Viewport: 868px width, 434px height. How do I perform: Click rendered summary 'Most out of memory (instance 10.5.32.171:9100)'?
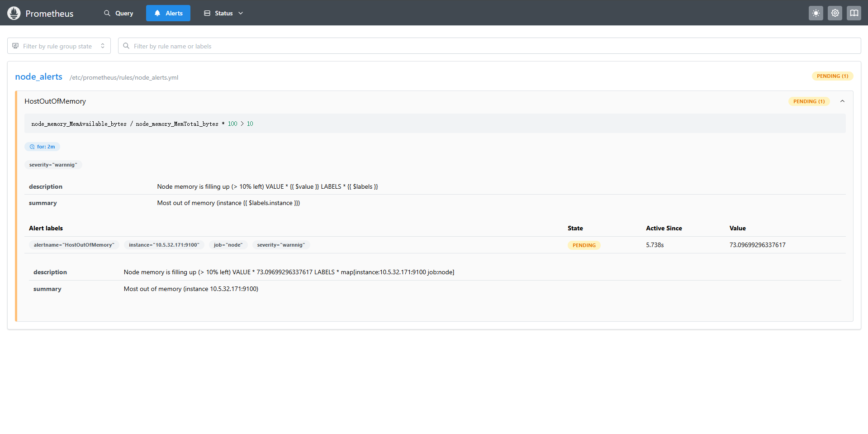point(191,289)
